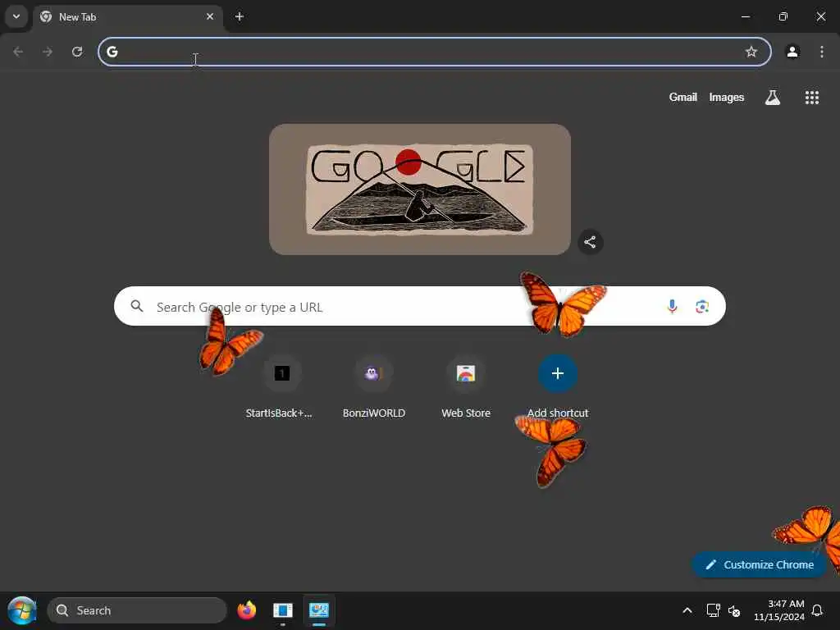Open the Gmail link

(x=682, y=97)
